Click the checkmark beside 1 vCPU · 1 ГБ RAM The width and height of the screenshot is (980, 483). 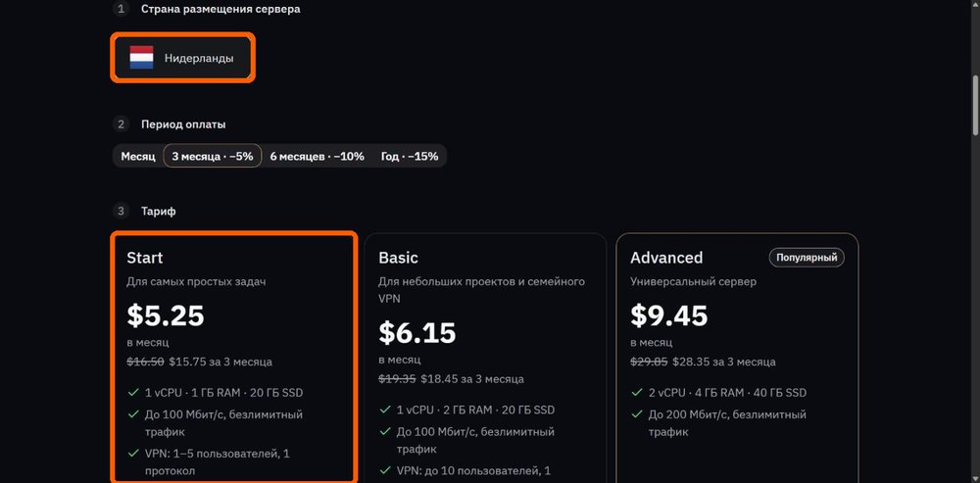tap(133, 393)
